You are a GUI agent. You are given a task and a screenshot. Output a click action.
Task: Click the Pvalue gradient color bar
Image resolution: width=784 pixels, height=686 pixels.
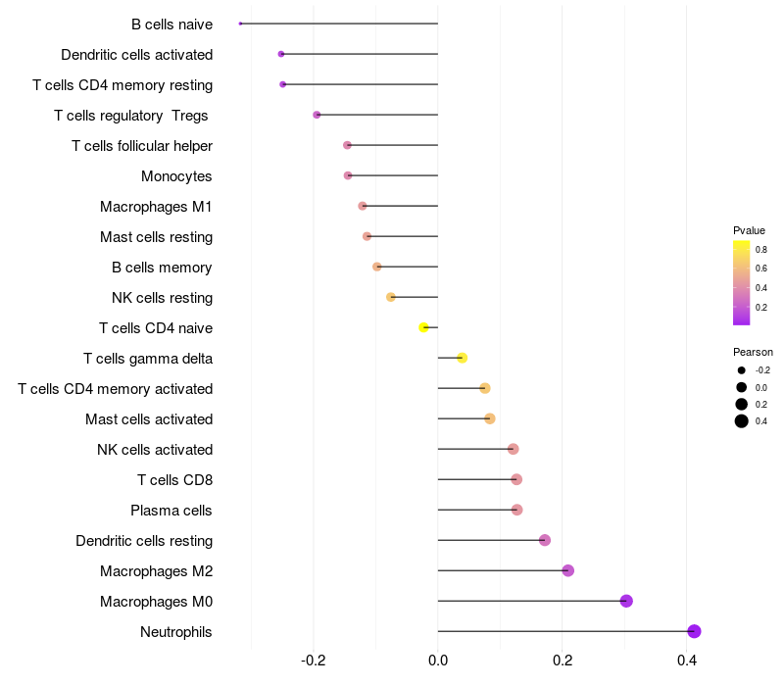(741, 282)
